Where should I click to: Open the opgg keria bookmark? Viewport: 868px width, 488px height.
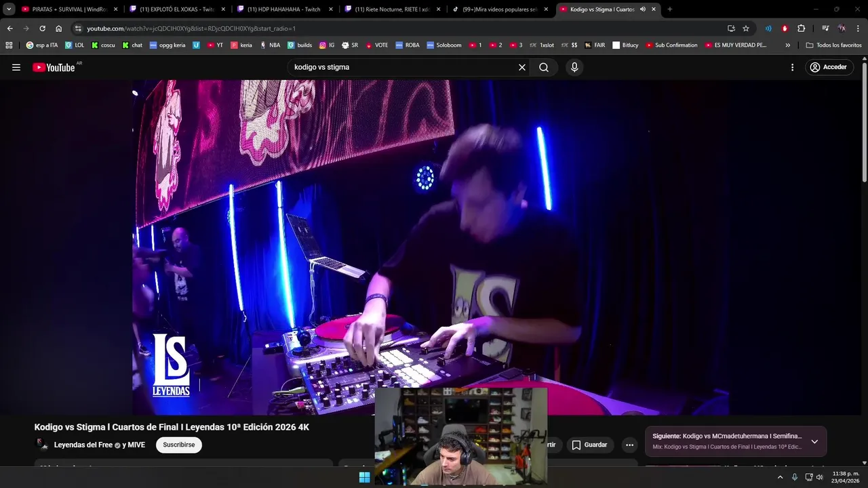pos(167,45)
